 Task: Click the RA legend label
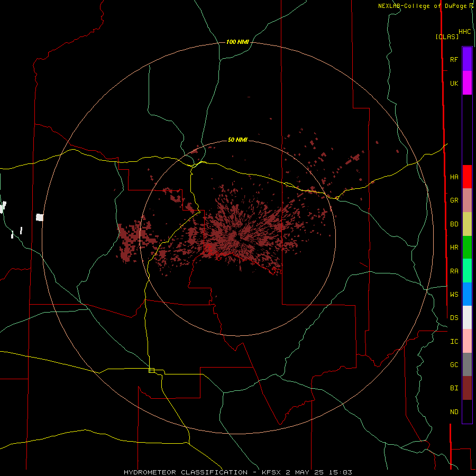click(x=454, y=271)
